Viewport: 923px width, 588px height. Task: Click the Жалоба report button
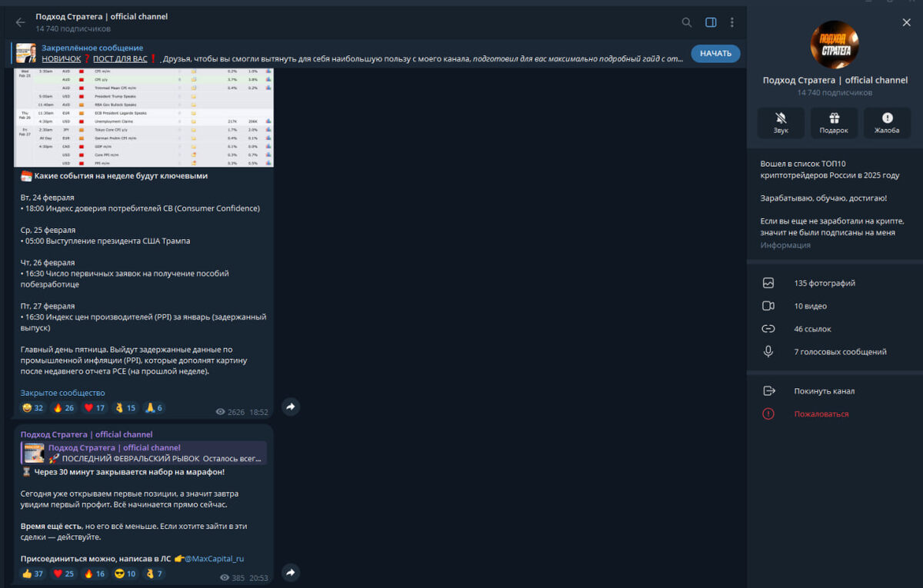point(887,122)
